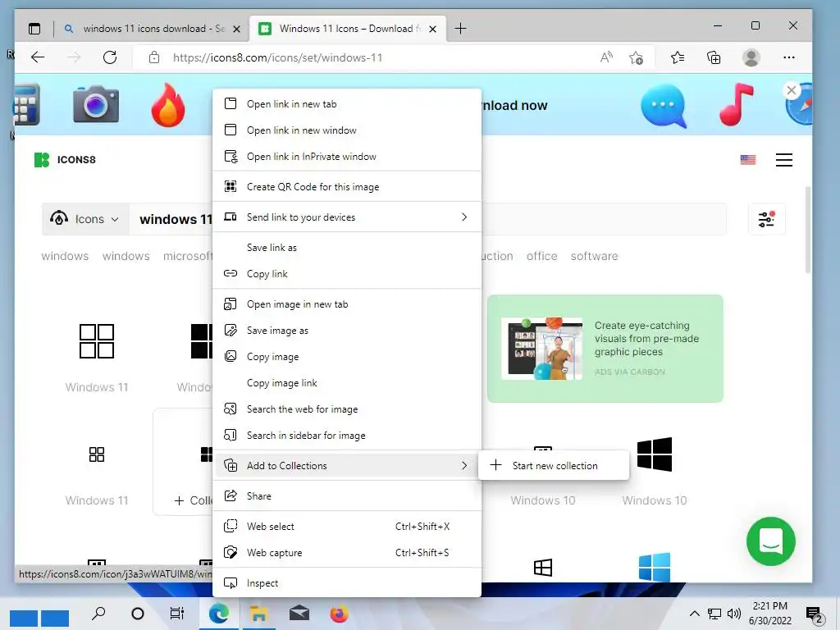Close the promo banner with X

pos(792,90)
